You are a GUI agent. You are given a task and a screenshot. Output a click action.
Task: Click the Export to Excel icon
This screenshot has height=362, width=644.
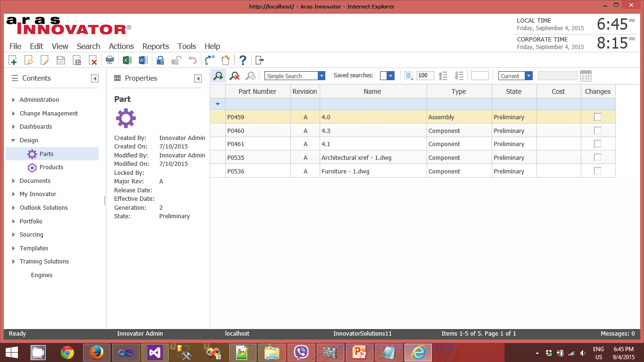coord(127,60)
